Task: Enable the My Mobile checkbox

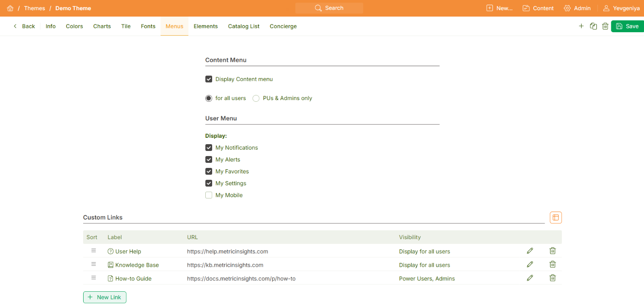Action: click(209, 195)
